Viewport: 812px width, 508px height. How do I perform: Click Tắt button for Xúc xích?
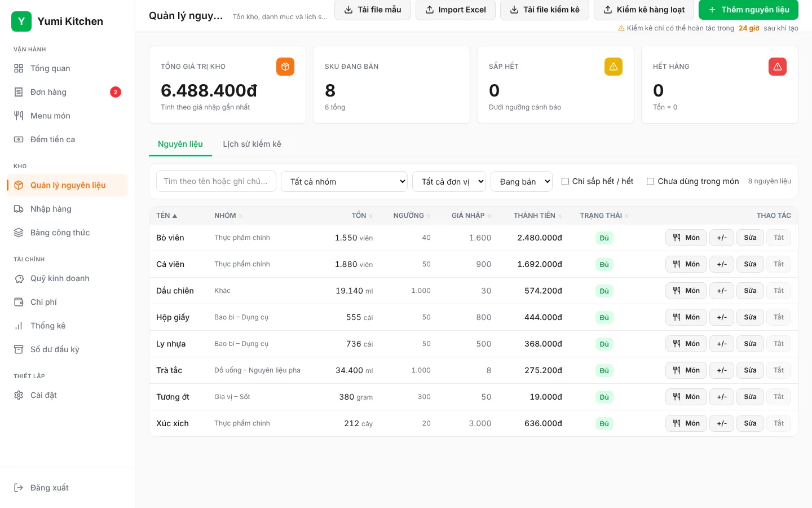pyautogui.click(x=779, y=423)
